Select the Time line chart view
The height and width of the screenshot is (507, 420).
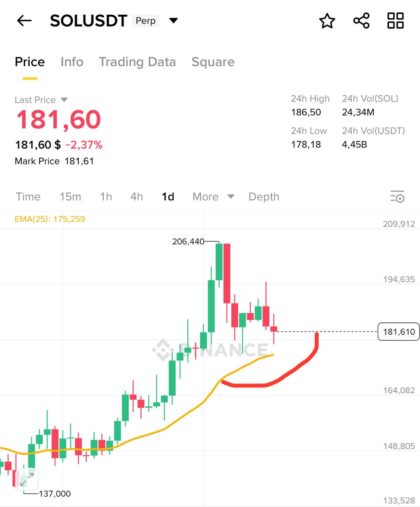(28, 197)
